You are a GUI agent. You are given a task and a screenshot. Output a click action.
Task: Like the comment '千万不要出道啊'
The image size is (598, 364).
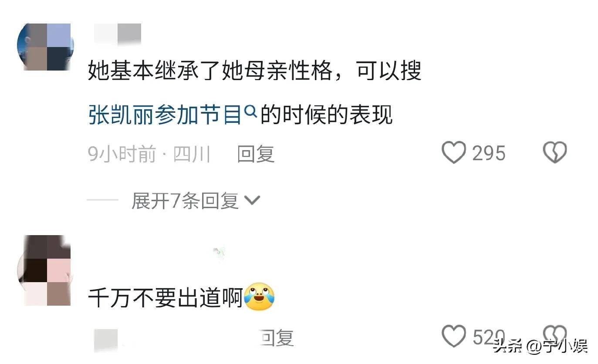pyautogui.click(x=454, y=337)
